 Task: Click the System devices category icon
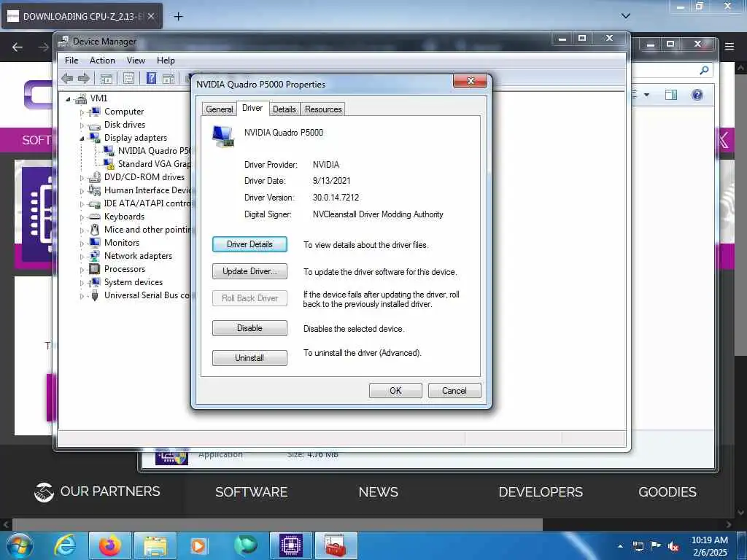click(x=95, y=282)
